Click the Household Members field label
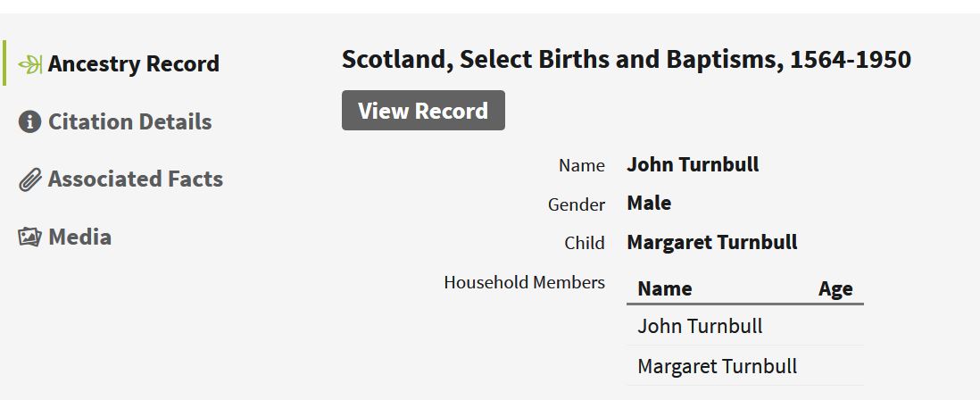Image resolution: width=980 pixels, height=400 pixels. click(x=524, y=282)
